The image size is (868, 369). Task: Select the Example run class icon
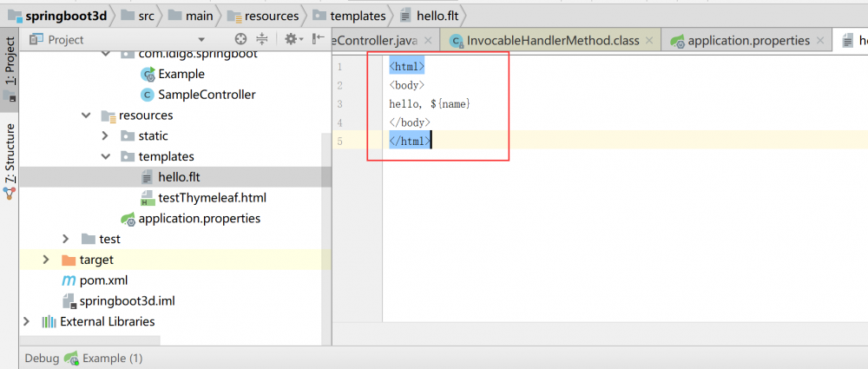pos(148,74)
